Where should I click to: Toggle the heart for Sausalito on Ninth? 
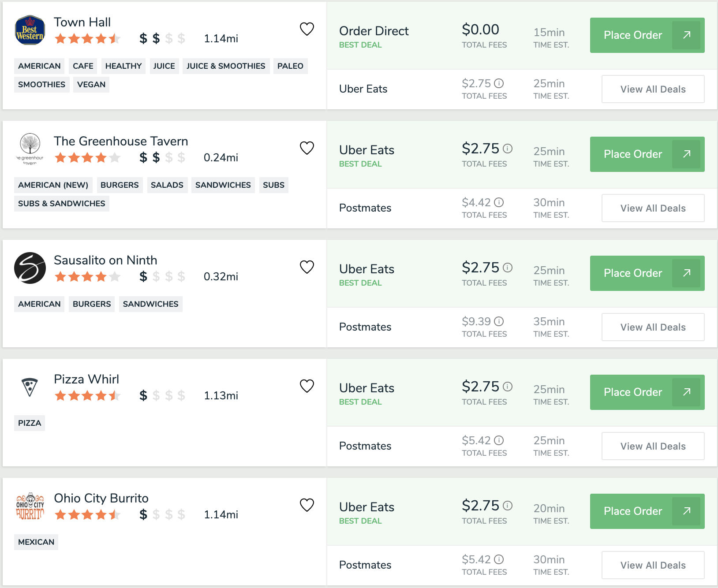click(307, 267)
